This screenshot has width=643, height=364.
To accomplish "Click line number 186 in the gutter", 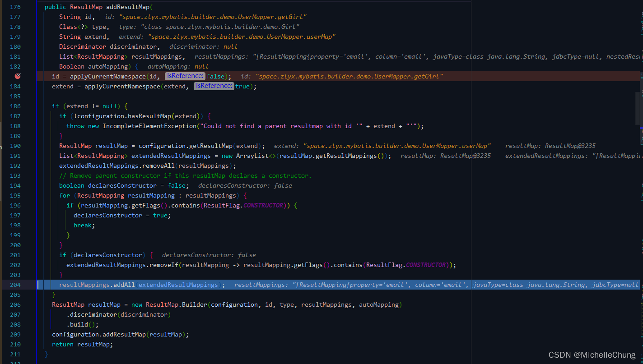I will click(15, 106).
